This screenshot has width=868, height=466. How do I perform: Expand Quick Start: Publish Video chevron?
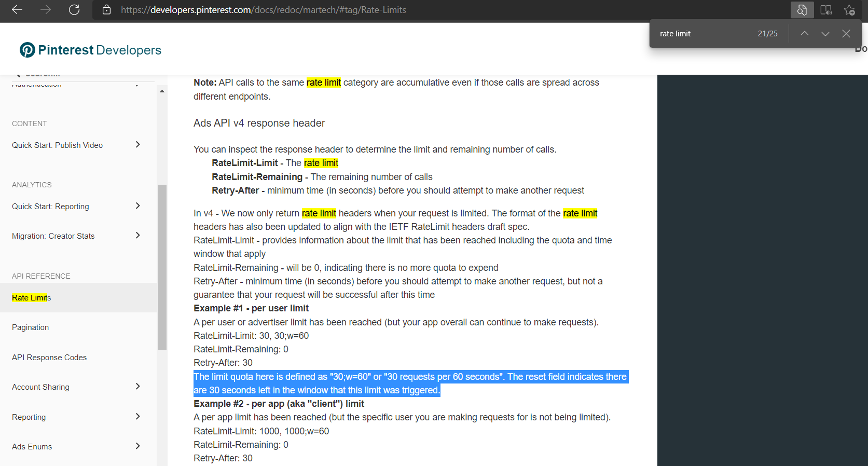coord(138,145)
